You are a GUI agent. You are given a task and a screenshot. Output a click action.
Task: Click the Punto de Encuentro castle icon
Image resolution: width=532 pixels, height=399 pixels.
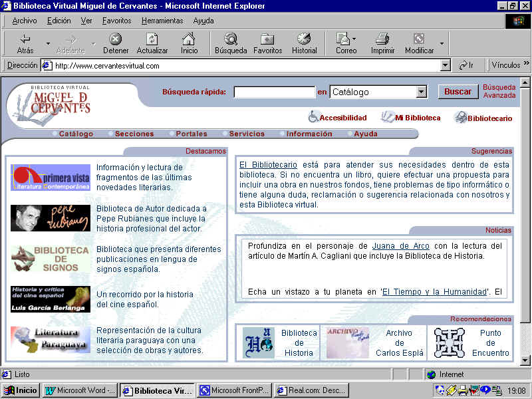pyautogui.click(x=450, y=342)
